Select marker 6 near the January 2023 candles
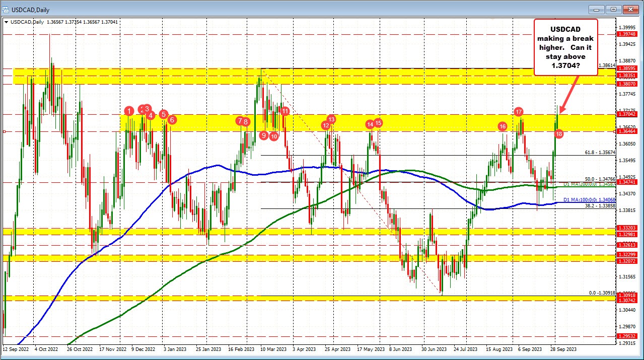Image resolution: width=644 pixels, height=360 pixels. click(171, 120)
